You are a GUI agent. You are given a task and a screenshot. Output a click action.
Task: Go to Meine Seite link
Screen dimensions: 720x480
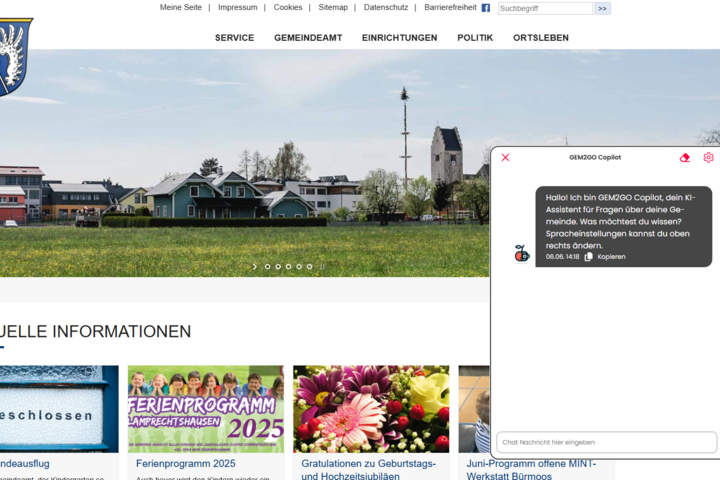[x=180, y=7]
